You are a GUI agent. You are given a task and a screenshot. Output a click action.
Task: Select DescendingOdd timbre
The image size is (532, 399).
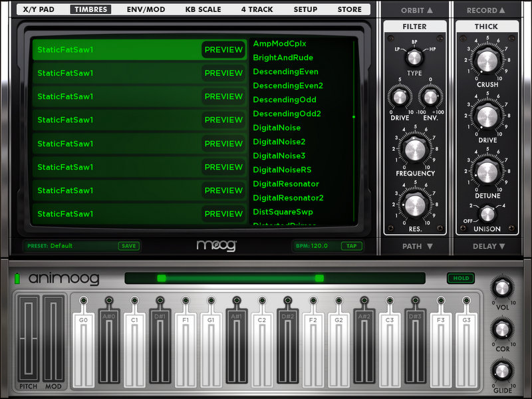(285, 100)
